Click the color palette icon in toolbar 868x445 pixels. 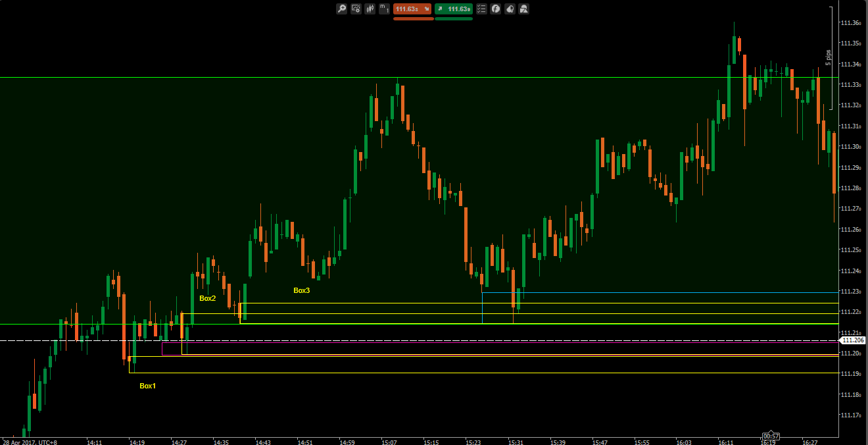[510, 9]
